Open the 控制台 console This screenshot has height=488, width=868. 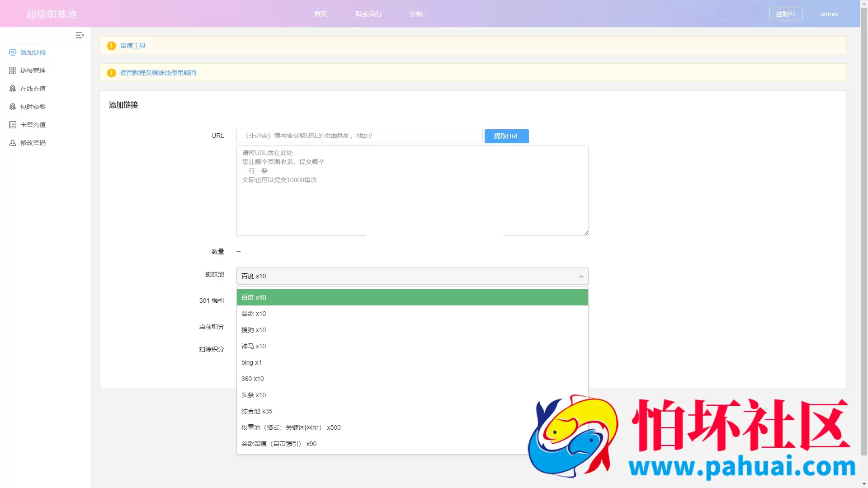coord(785,14)
